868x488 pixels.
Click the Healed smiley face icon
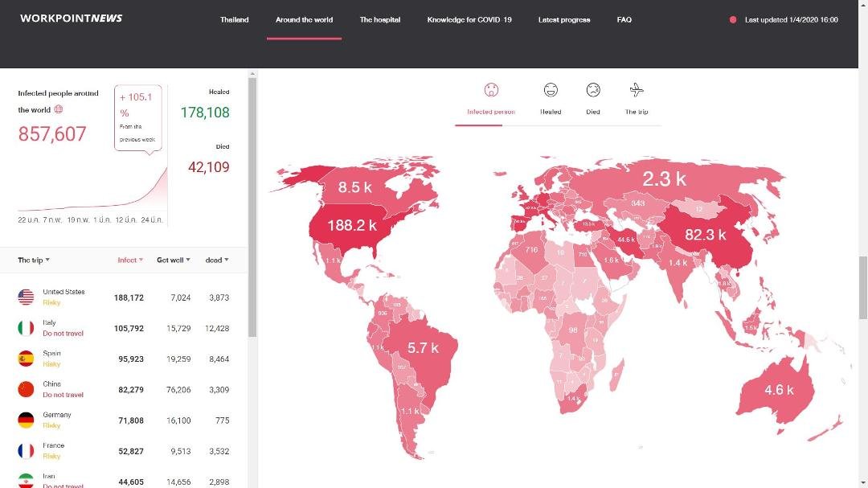tap(551, 90)
